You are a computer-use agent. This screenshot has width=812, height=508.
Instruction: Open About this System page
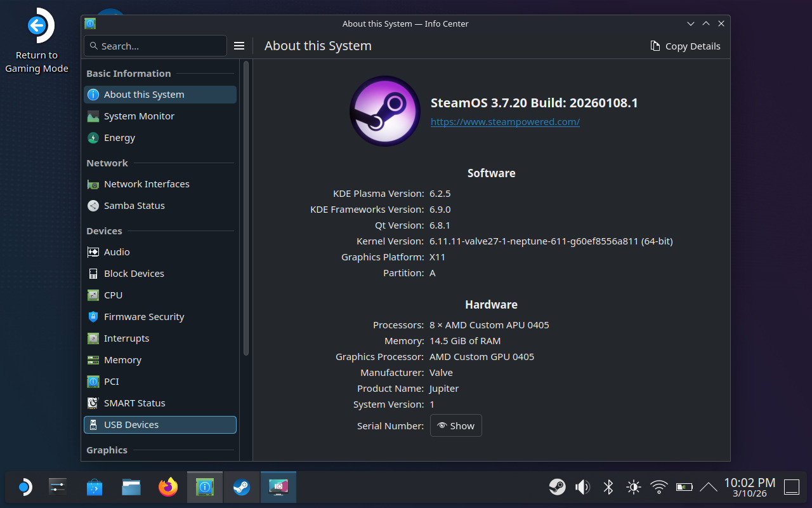[x=160, y=95]
